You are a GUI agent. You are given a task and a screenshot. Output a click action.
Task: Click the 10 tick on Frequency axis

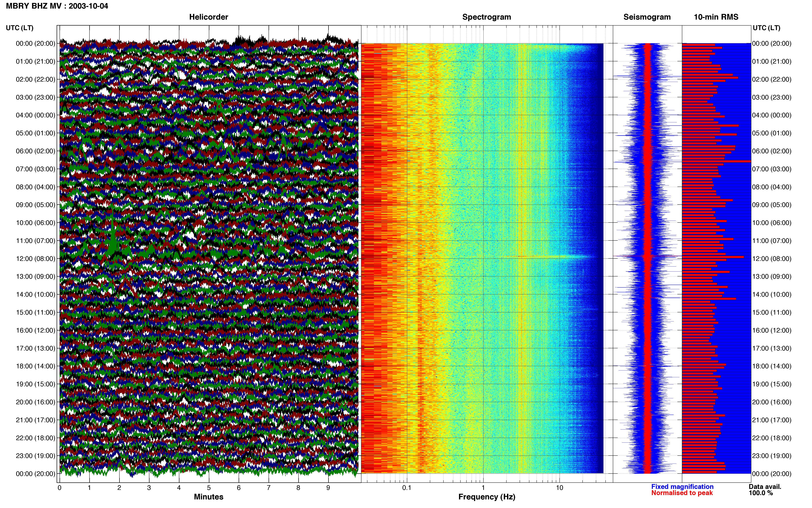(x=559, y=488)
